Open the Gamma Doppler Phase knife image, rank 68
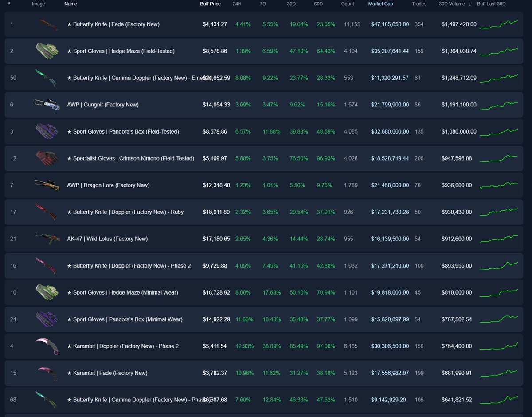 (x=47, y=400)
